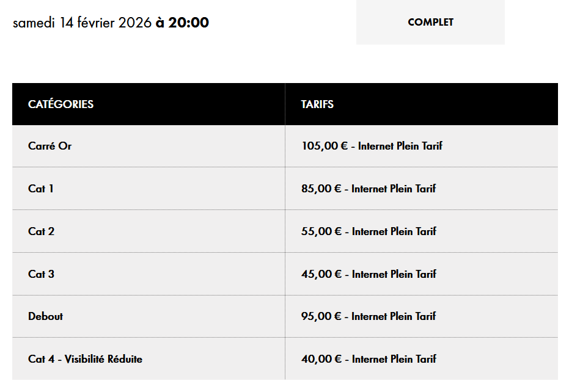Viewport: 569px width, 392px height.
Task: Select the CATÉGORIES column header
Action: click(x=61, y=104)
